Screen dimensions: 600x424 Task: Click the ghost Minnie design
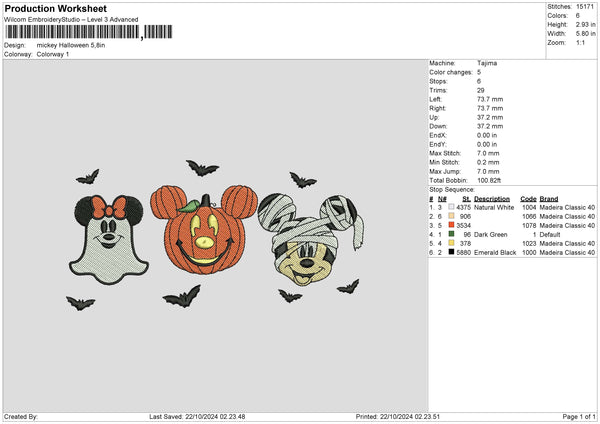tap(109, 240)
